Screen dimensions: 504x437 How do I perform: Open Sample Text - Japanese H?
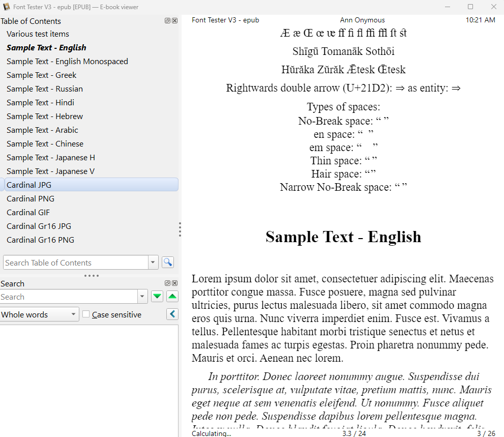click(51, 158)
